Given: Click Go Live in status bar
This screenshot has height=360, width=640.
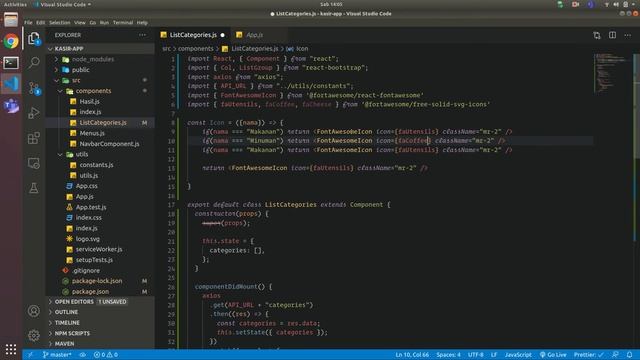Looking at the screenshot, I should click(553, 355).
